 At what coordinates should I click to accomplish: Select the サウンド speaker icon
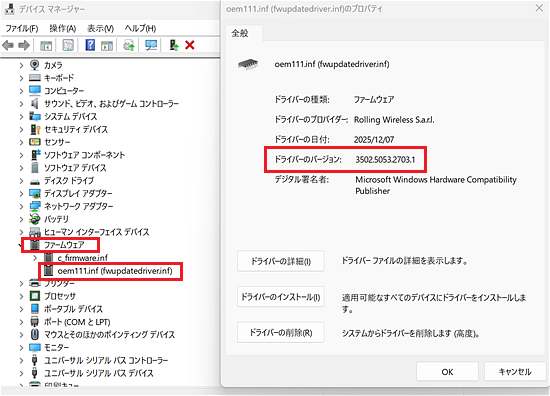click(x=35, y=103)
